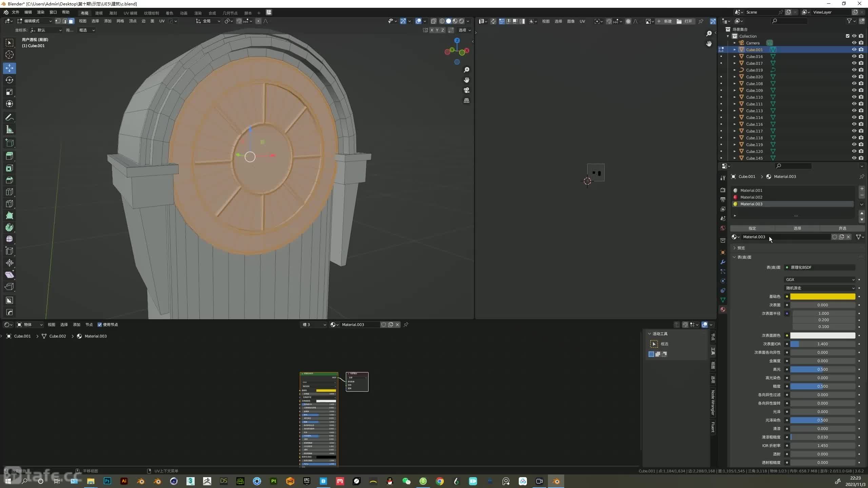The image size is (868, 488).
Task: Switch to the Geometry Nodes workspace tab
Action: tap(230, 13)
